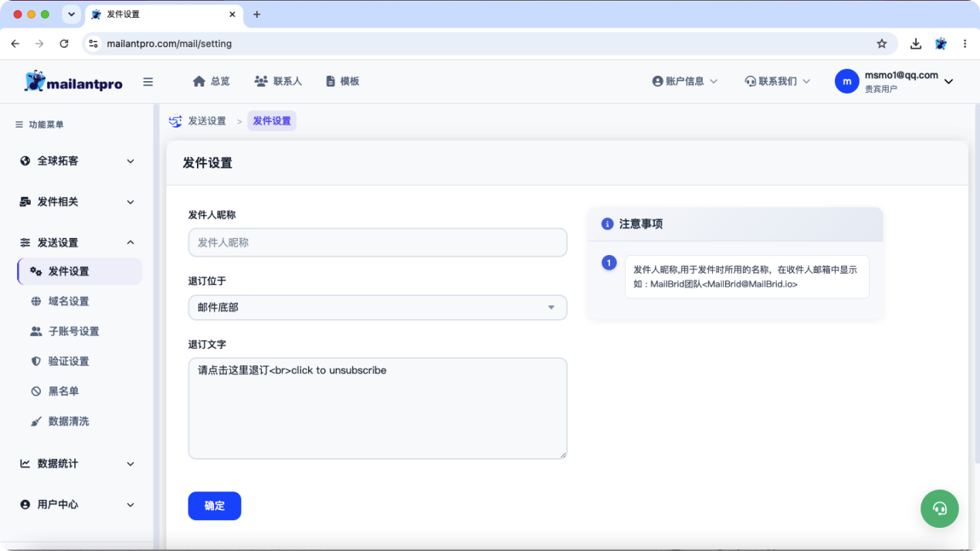The height and width of the screenshot is (551, 980).
Task: Click 发件设置 breadcrumb tab
Action: pos(272,121)
